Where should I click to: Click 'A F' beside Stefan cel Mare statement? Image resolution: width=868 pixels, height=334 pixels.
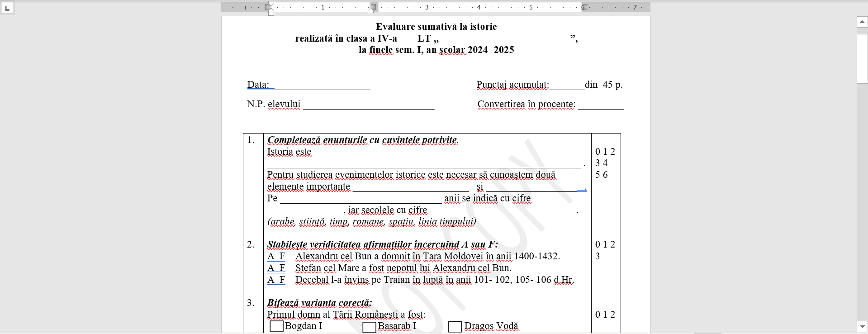pyautogui.click(x=276, y=268)
